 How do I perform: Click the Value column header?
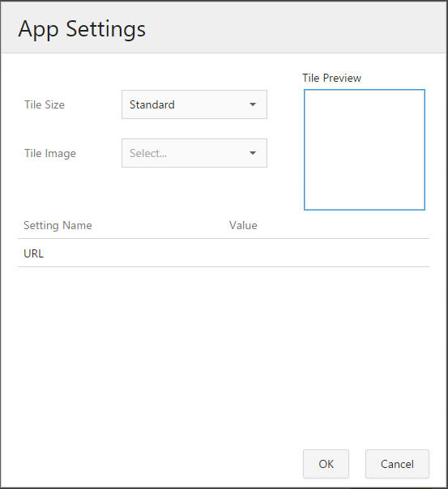click(x=243, y=225)
